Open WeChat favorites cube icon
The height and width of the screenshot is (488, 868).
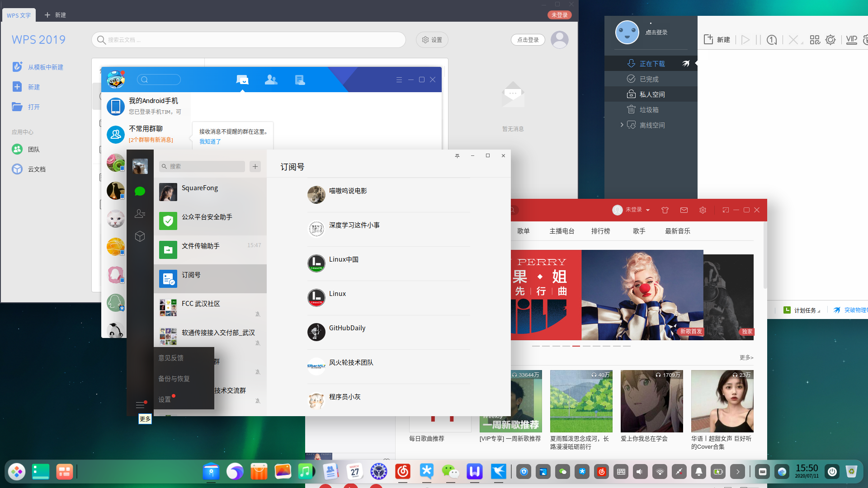[x=140, y=236]
